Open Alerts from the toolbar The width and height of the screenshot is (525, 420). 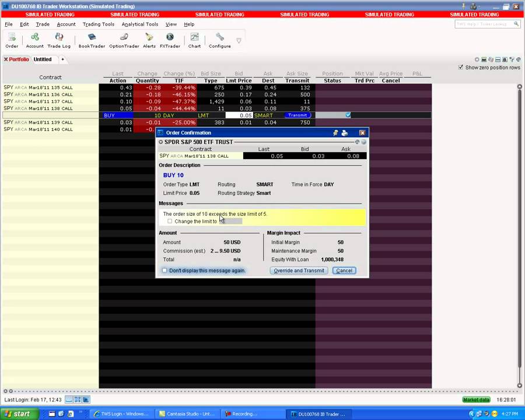(149, 40)
